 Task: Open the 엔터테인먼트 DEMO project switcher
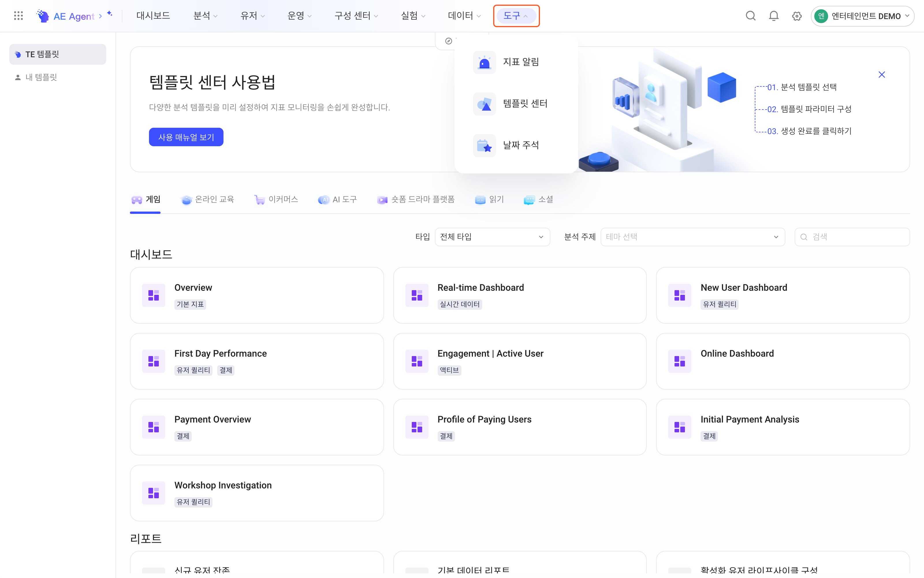tap(862, 16)
